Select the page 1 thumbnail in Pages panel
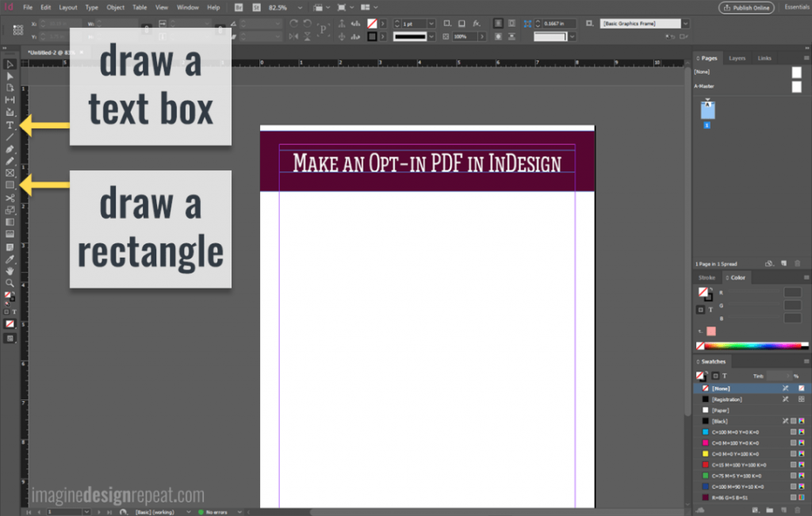The height and width of the screenshot is (516, 812). pos(707,111)
